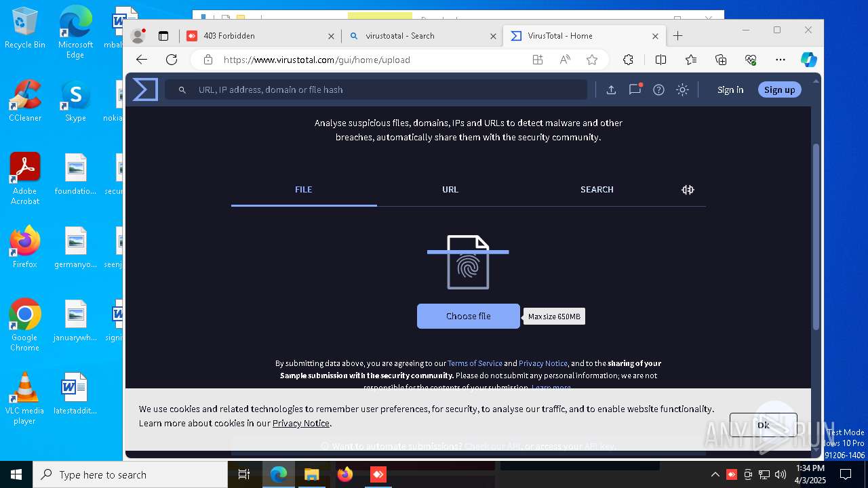
Task: Click the Edge profile avatar icon
Action: coord(138,36)
